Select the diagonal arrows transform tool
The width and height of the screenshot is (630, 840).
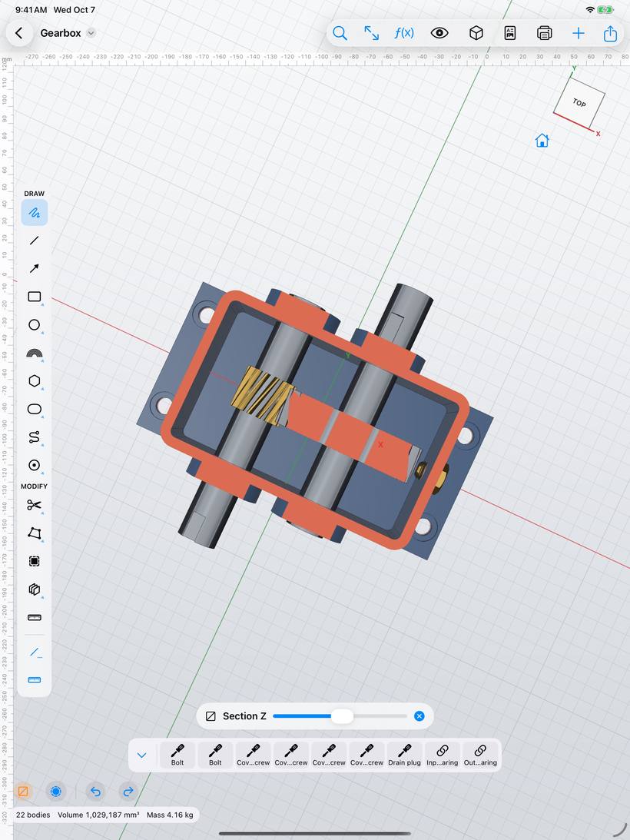coord(371,33)
